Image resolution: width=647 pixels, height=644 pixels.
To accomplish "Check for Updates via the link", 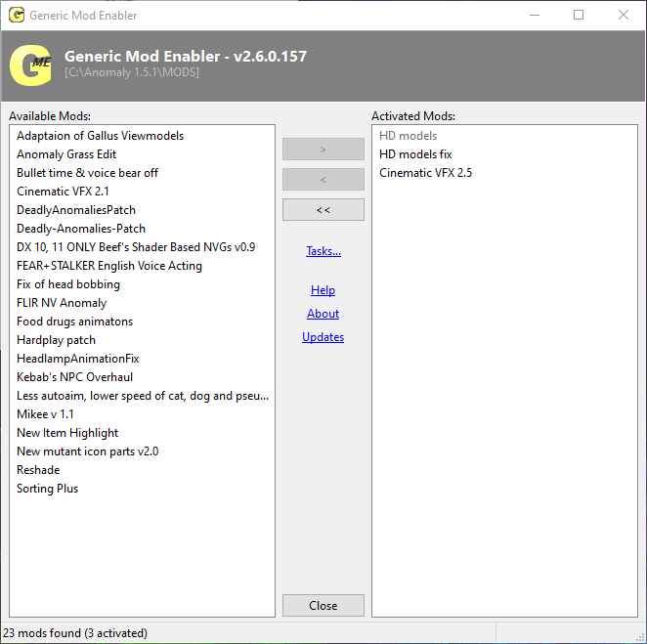I will 323,337.
